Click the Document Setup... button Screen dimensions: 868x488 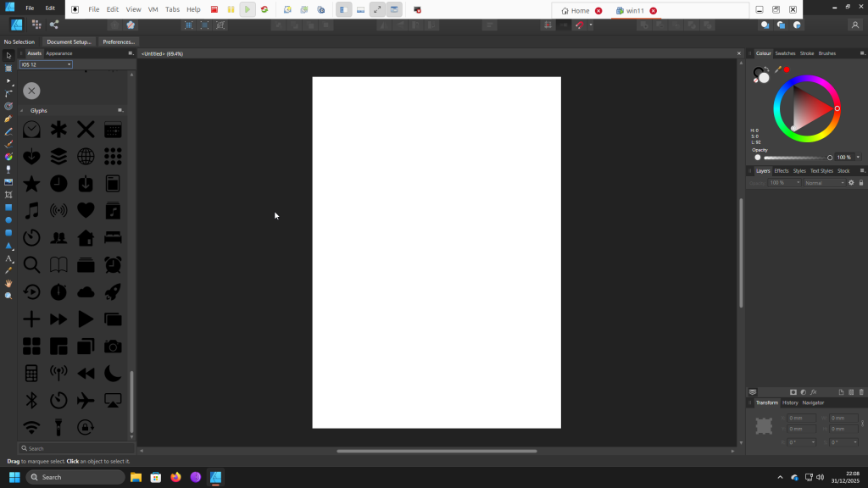(x=69, y=42)
